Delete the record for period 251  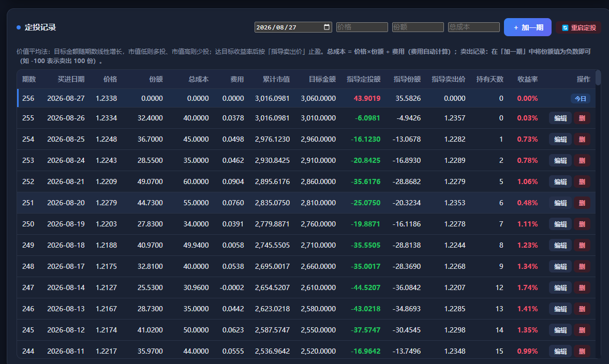pyautogui.click(x=582, y=203)
